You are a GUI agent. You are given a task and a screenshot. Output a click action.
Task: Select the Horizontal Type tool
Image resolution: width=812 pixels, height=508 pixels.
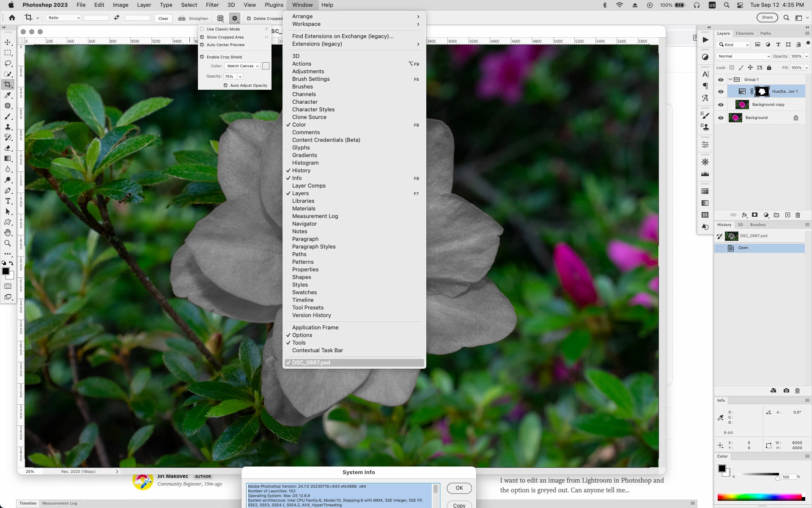coord(8,201)
